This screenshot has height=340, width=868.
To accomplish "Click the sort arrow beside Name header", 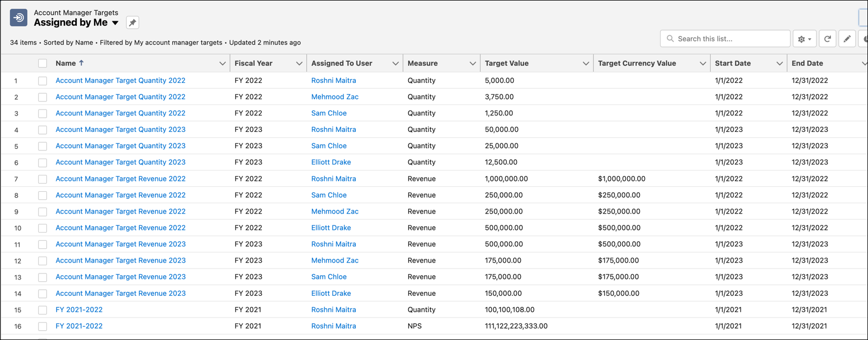I will pos(82,63).
